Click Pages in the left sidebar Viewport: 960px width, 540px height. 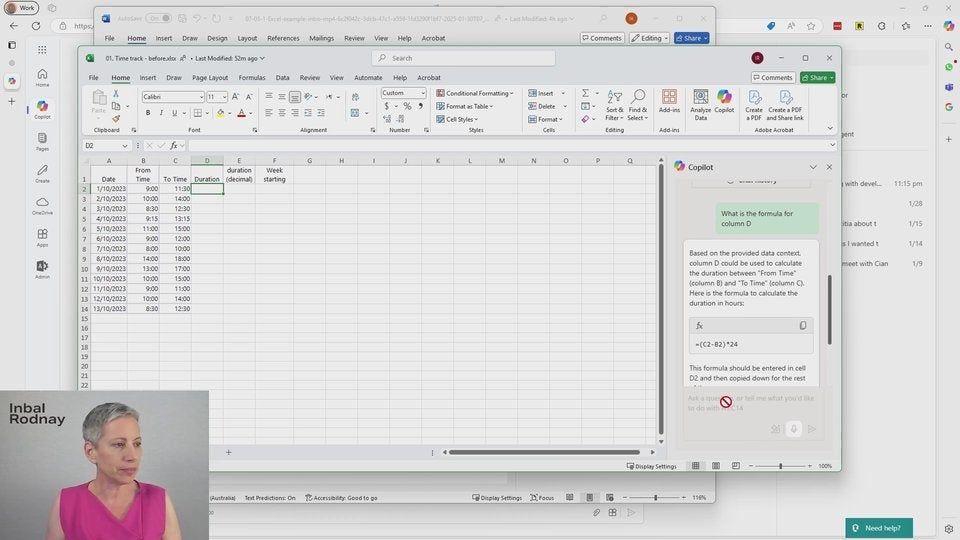point(42,141)
